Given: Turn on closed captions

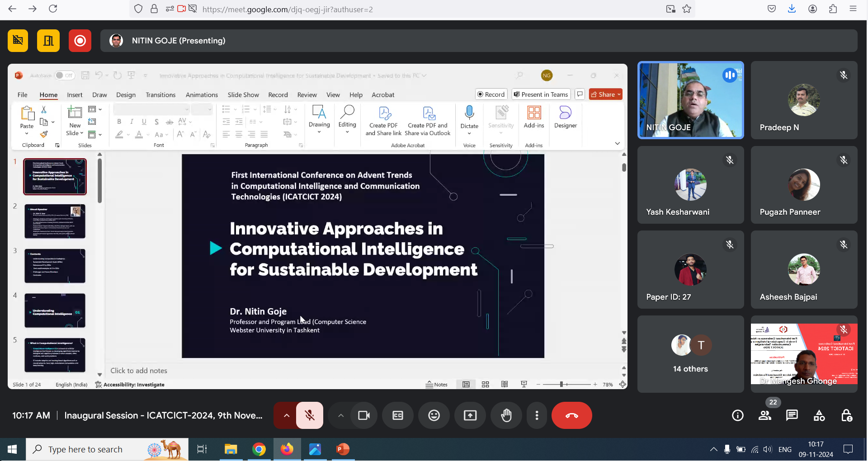Looking at the screenshot, I should tap(398, 415).
